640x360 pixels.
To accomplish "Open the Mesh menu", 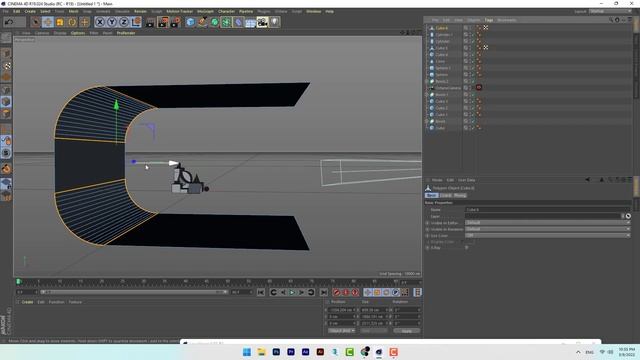I will (x=73, y=11).
